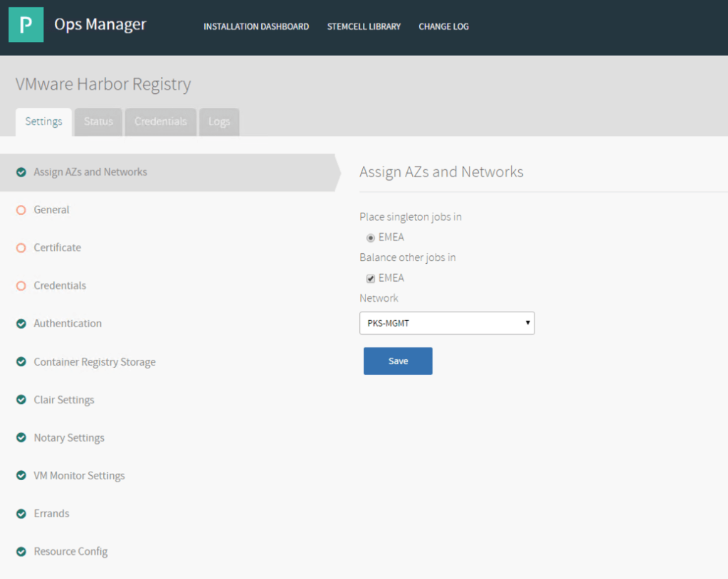Screen dimensions: 728x579
Task: Open the Logs tab
Action: point(219,122)
